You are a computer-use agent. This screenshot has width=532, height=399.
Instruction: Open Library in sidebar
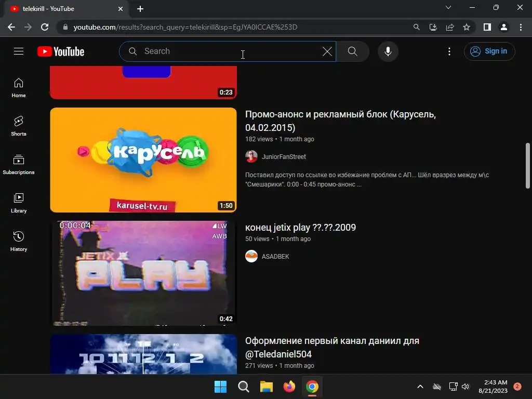pyautogui.click(x=19, y=203)
